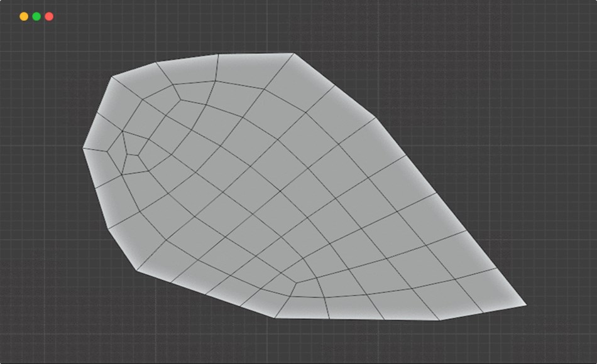
Task: Click the green zoom button
Action: (x=36, y=17)
